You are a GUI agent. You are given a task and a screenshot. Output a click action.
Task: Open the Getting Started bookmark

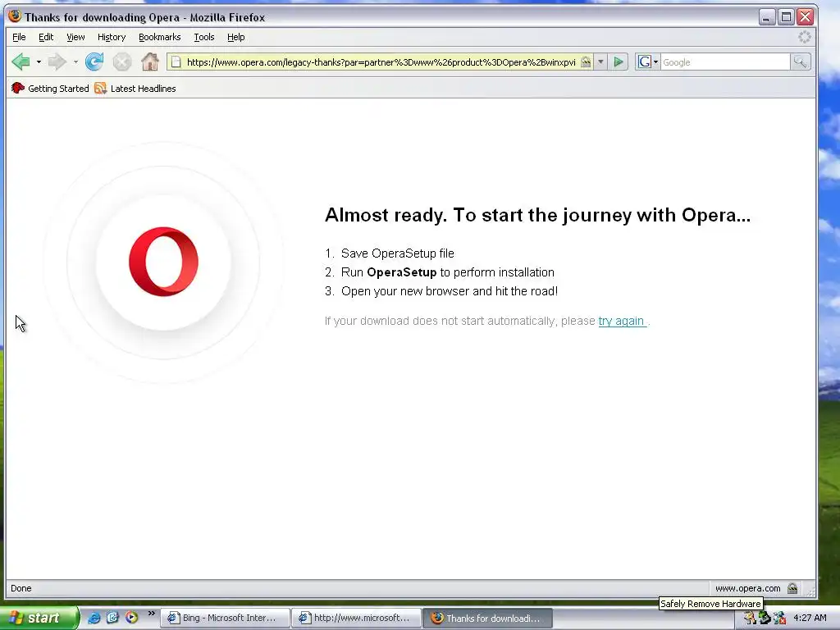click(50, 89)
